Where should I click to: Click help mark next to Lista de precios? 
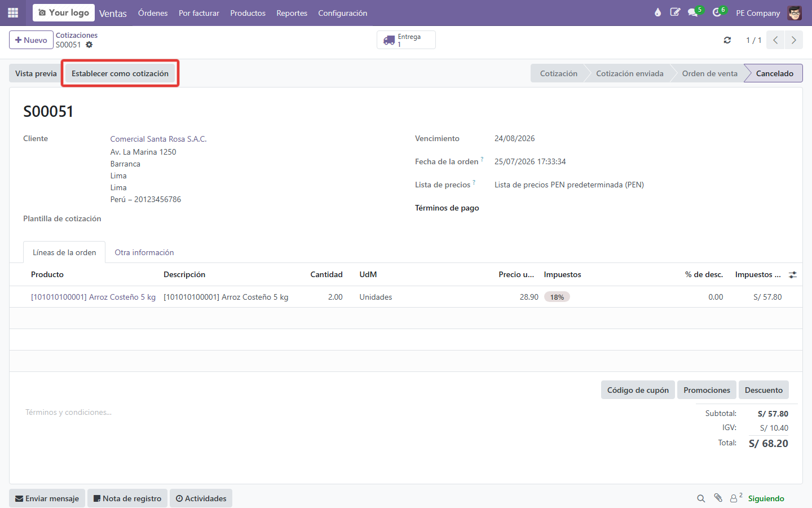click(x=474, y=182)
